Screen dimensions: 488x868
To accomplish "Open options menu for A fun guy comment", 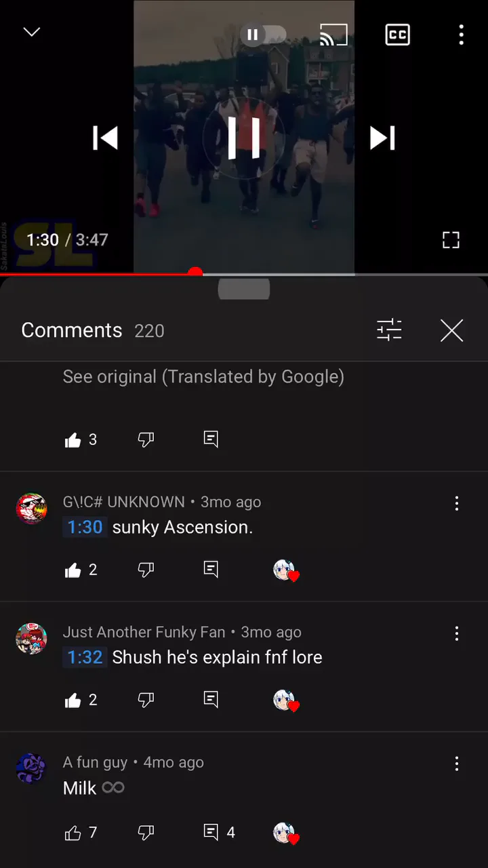I will 457,764.
